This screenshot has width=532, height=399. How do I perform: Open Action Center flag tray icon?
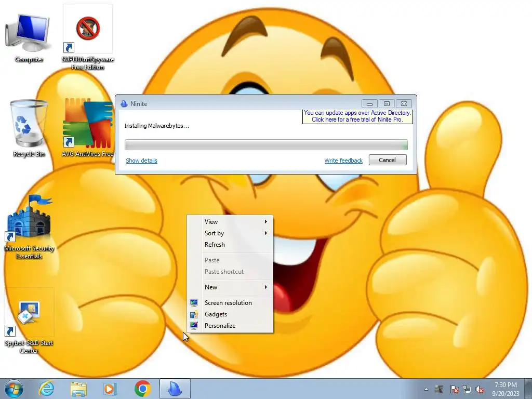pyautogui.click(x=454, y=390)
